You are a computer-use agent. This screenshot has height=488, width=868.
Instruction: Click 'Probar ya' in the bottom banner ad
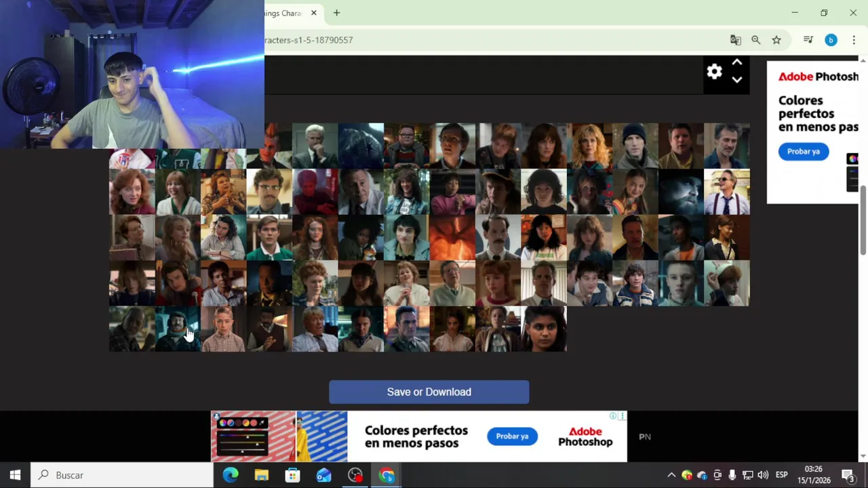tap(512, 436)
